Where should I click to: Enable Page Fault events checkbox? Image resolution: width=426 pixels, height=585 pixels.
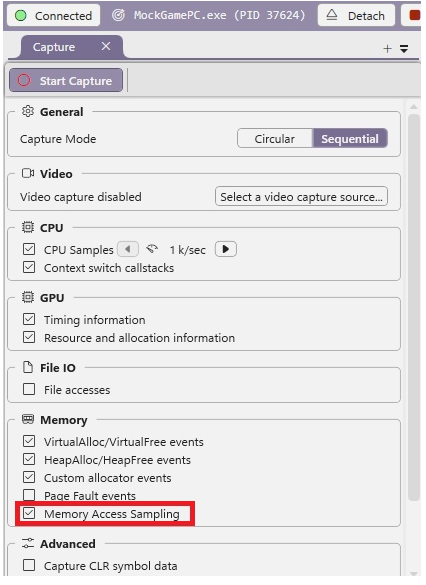click(x=29, y=495)
